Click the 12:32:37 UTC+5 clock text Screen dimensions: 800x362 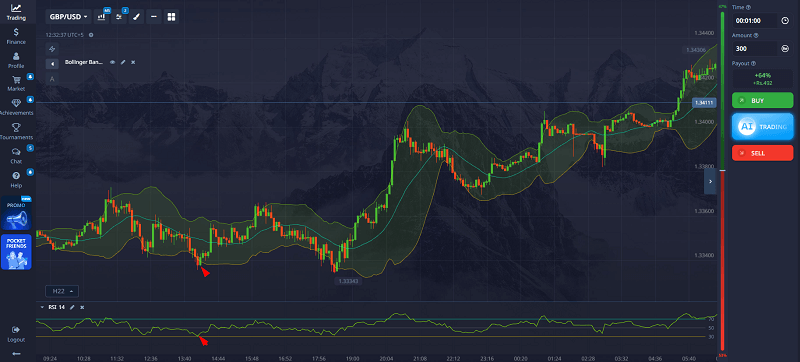pyautogui.click(x=64, y=35)
